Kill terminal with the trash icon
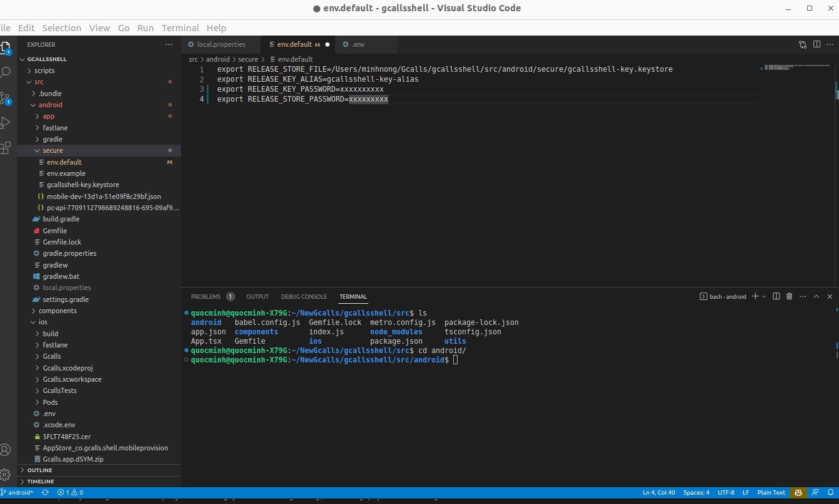The width and height of the screenshot is (839, 504). [789, 297]
